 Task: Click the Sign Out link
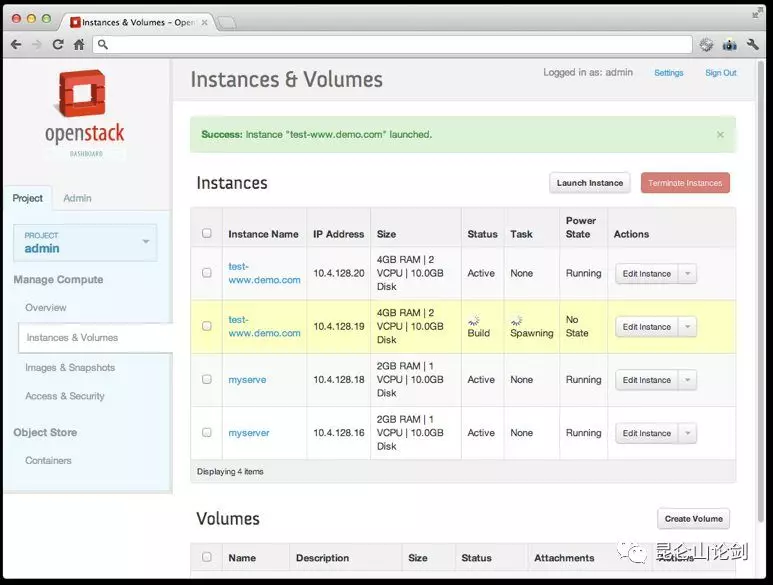(x=720, y=73)
